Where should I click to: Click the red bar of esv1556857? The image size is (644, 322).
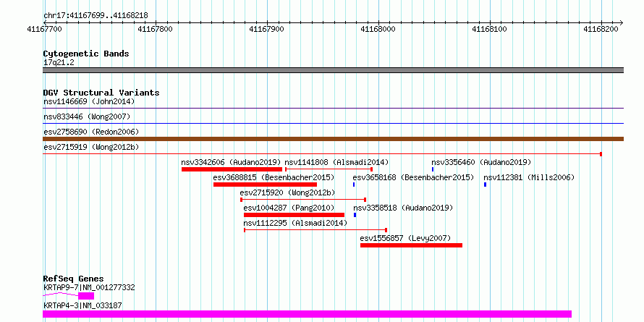pos(411,245)
